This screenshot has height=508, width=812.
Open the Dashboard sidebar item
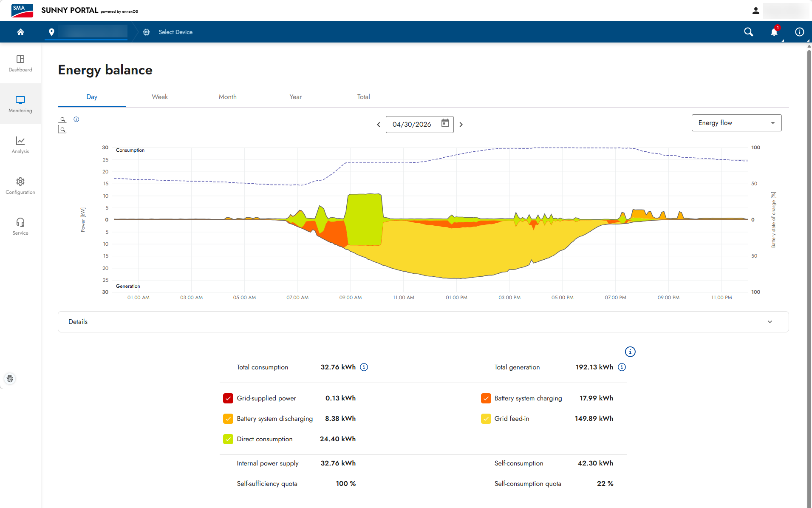(20, 63)
